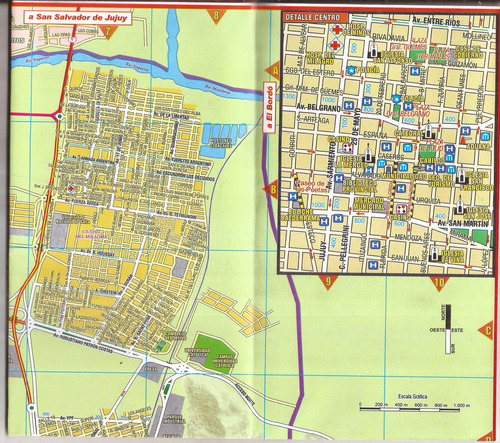Select the police star icon above Plaza Gral. Belgrano
The image size is (500, 443).
click(396, 99)
